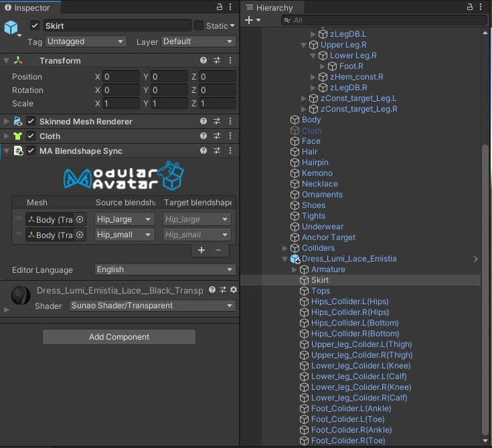Click the Position X field
The width and height of the screenshot is (492, 448).
pyautogui.click(x=121, y=76)
